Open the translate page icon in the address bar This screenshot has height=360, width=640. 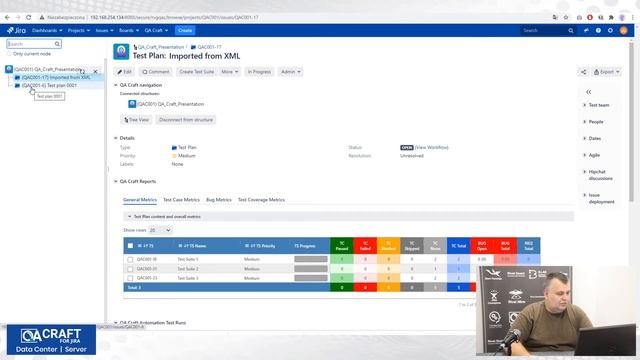tap(555, 18)
